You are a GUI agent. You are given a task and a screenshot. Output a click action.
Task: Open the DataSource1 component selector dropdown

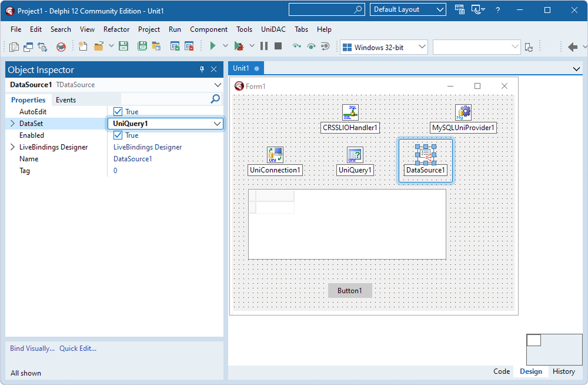click(218, 85)
